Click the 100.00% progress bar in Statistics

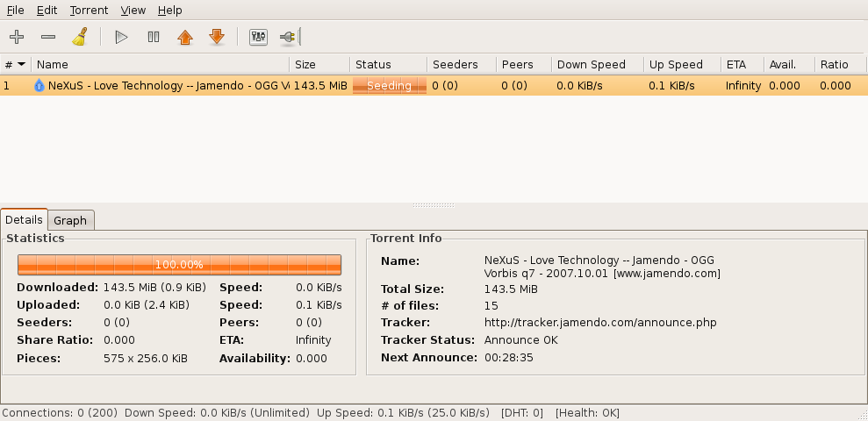[x=179, y=264]
